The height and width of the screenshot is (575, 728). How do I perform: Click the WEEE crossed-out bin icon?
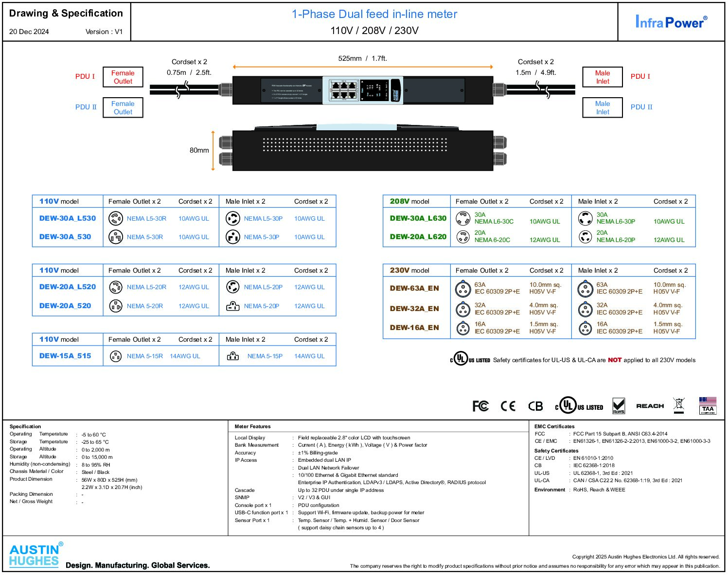[679, 405]
